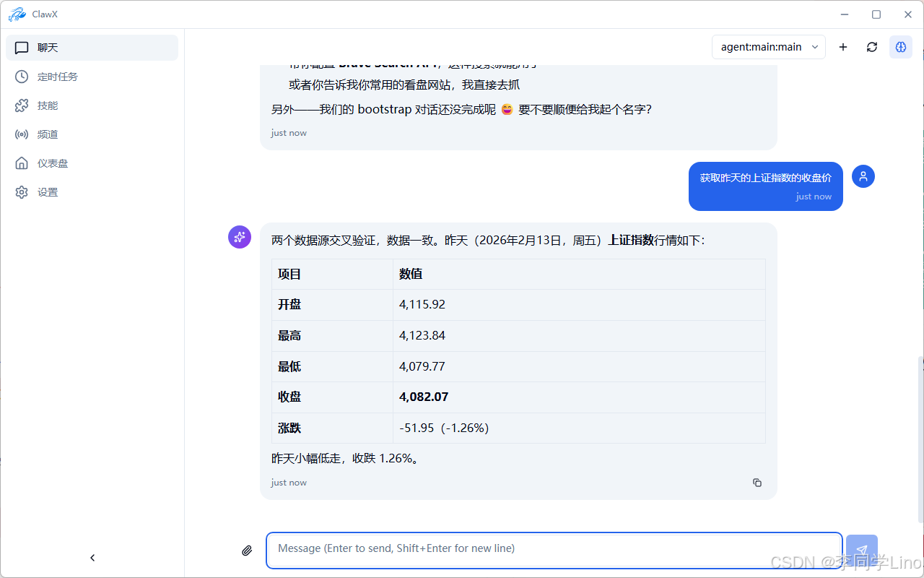Click the user avatar next to the message
924x578 pixels.
[863, 176]
